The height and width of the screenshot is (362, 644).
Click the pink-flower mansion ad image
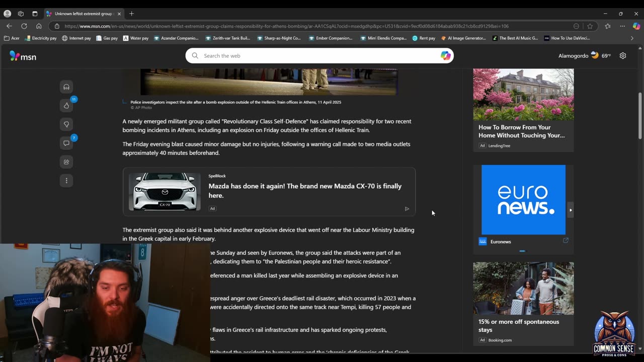click(x=523, y=95)
